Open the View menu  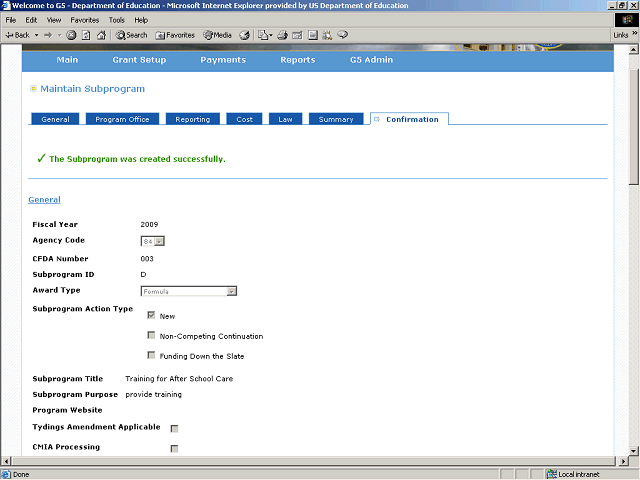(53, 20)
